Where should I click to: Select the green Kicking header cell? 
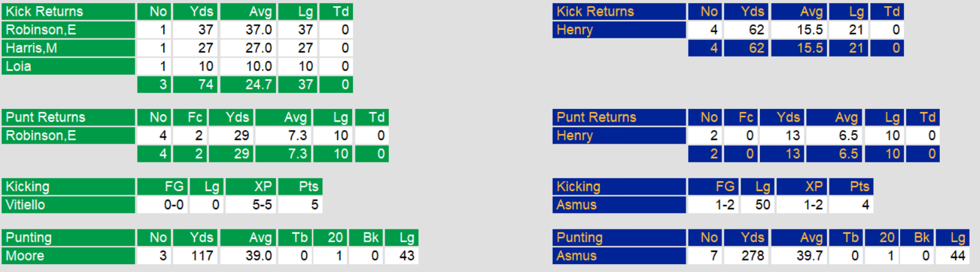click(x=68, y=187)
